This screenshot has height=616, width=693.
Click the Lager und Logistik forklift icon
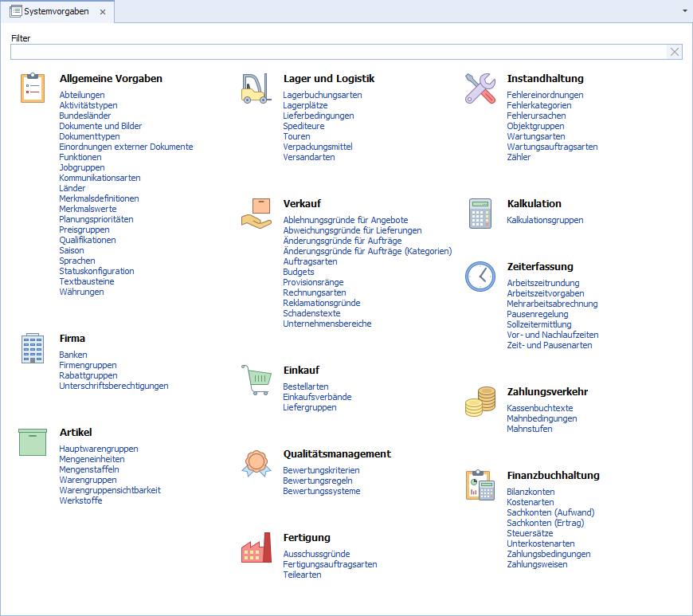tap(256, 88)
